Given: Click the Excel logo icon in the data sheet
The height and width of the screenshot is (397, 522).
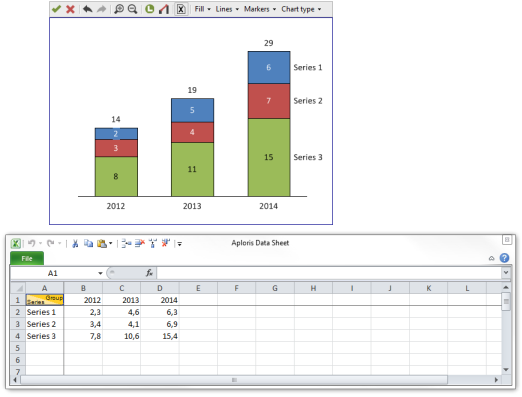Looking at the screenshot, I should (x=16, y=243).
